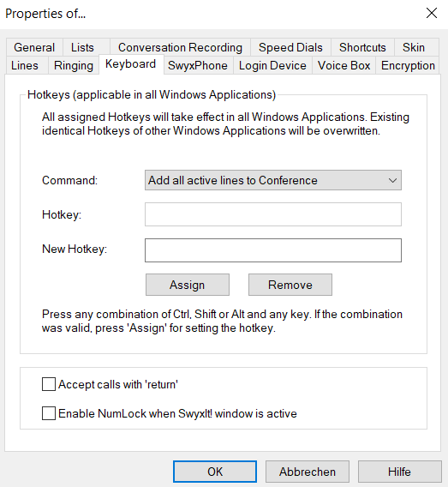Open the Ringing tab
The height and width of the screenshot is (487, 448).
[74, 65]
